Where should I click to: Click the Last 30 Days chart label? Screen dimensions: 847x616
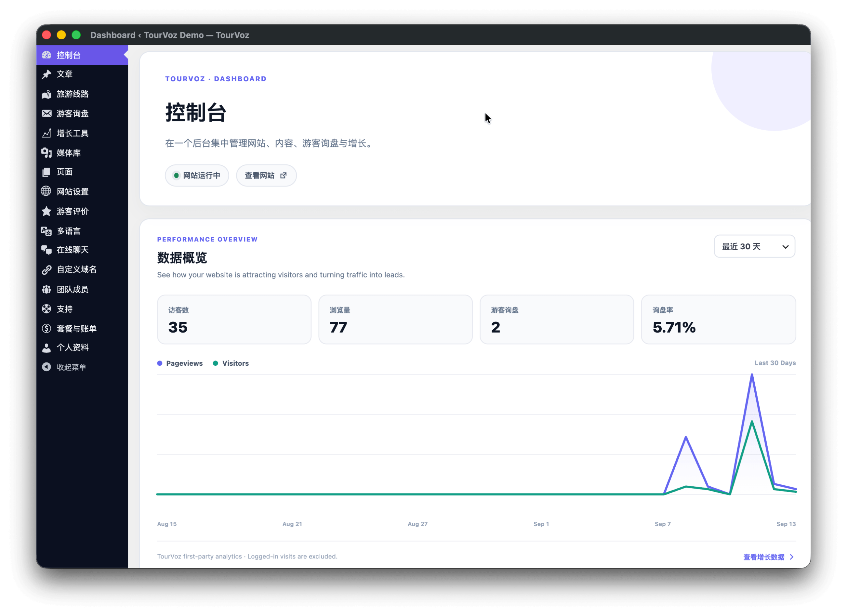pyautogui.click(x=775, y=363)
